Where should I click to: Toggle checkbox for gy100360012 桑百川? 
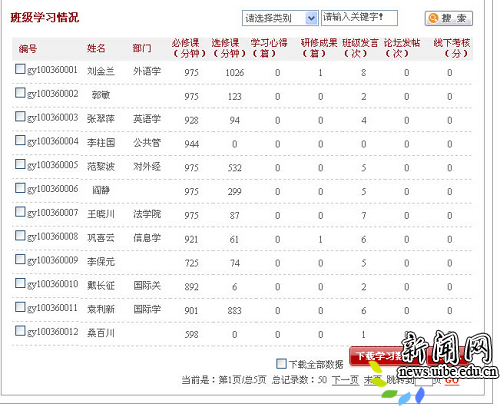coord(20,331)
